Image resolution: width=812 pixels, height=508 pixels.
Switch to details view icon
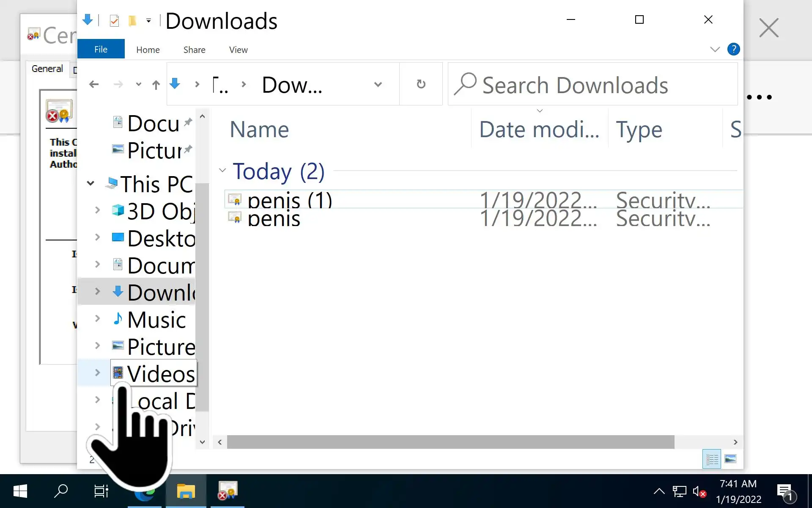pyautogui.click(x=712, y=459)
